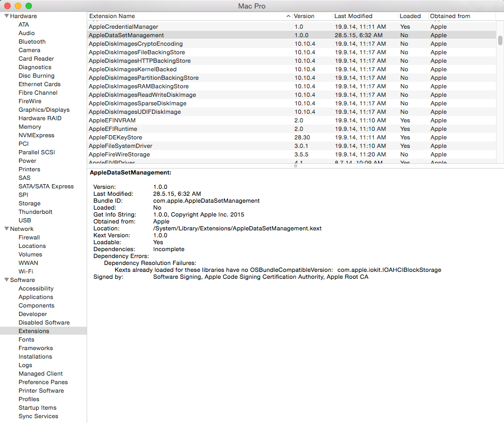Open Bluetooth hardware info

(32, 42)
